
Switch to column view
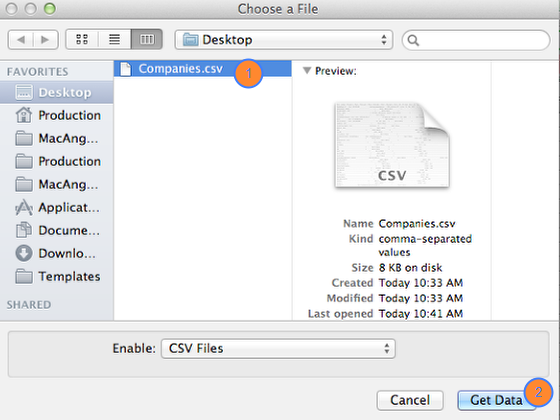click(x=147, y=39)
